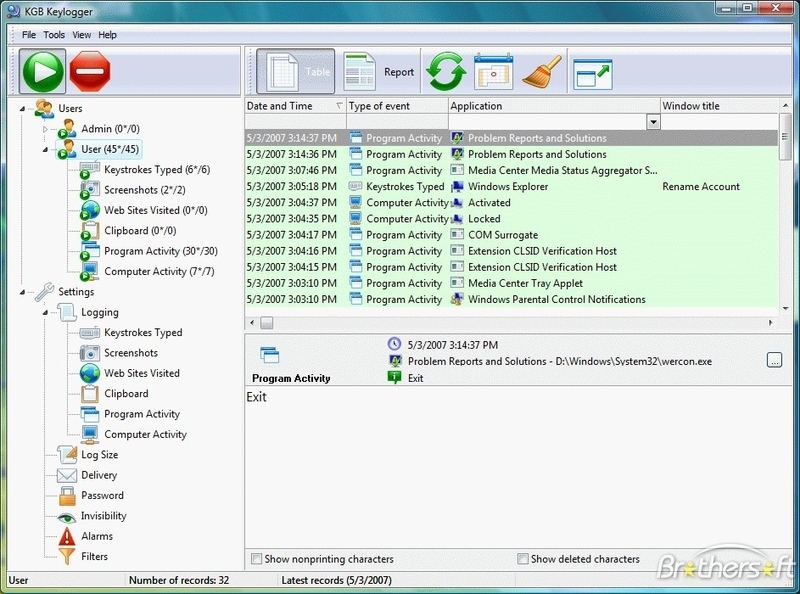Select the Logging settings node
The height and width of the screenshot is (594, 800).
[99, 312]
